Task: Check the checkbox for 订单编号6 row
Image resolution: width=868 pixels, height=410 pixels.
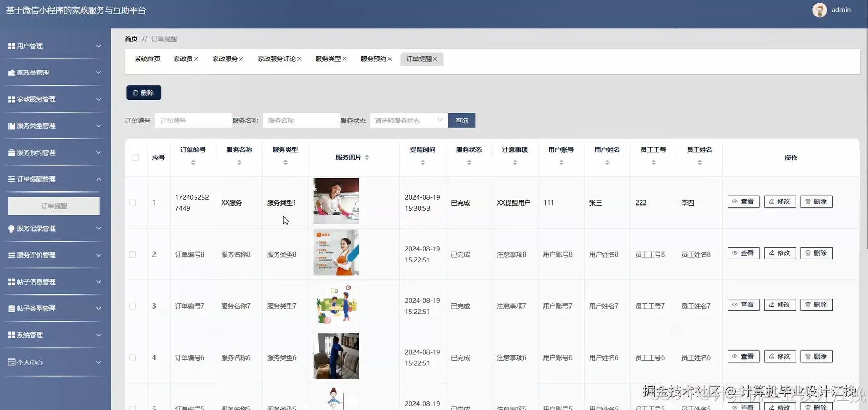Action: click(133, 358)
